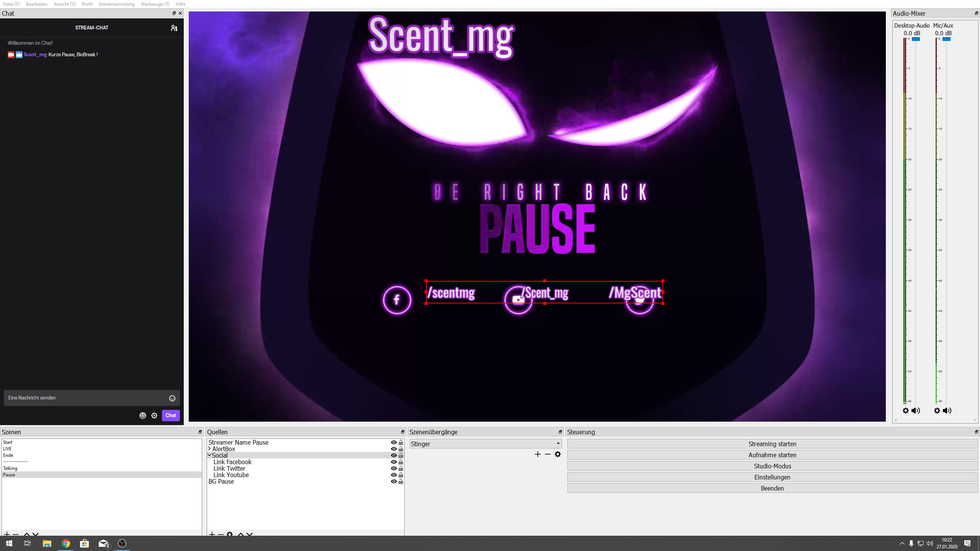Adjust Desktop-Audio volume slider handle

tap(916, 39)
